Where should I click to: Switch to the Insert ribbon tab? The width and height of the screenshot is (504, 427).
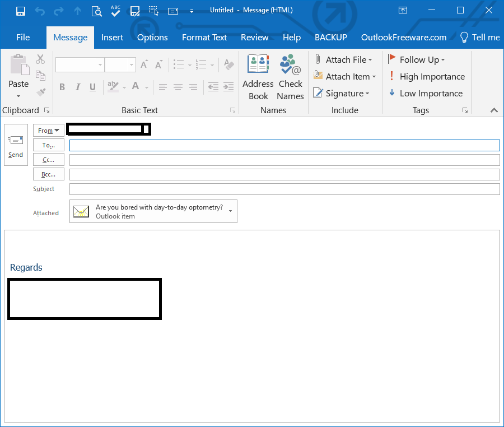coord(112,37)
